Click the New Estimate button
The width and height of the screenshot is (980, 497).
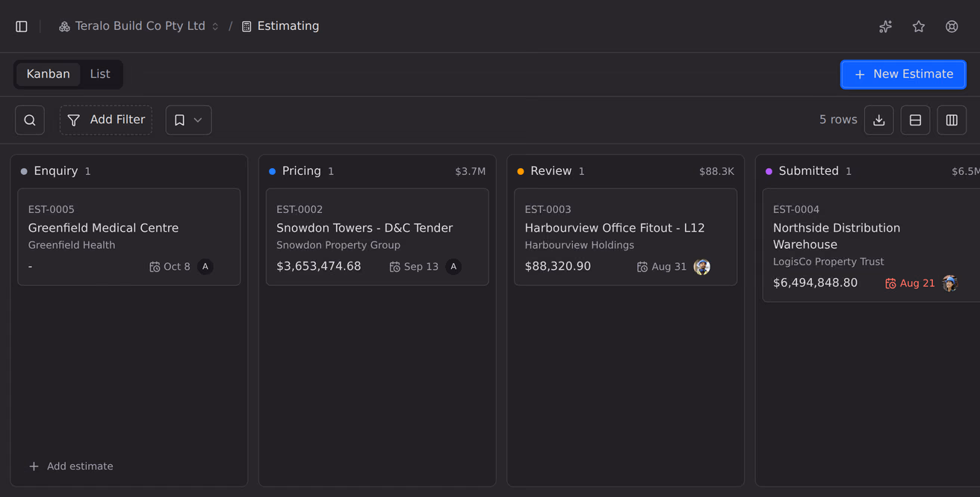tap(903, 74)
